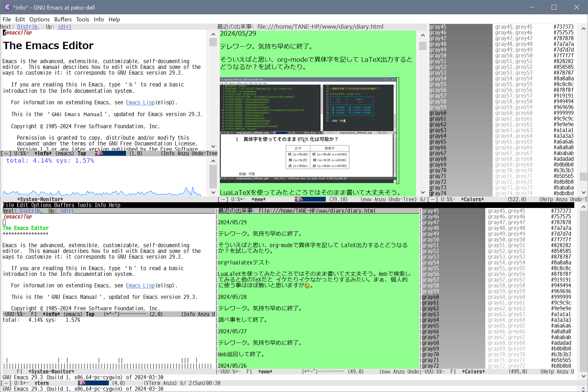Click the Emacs logo icon in the title bar
The height and width of the screenshot is (392, 588).
[x=7, y=7]
